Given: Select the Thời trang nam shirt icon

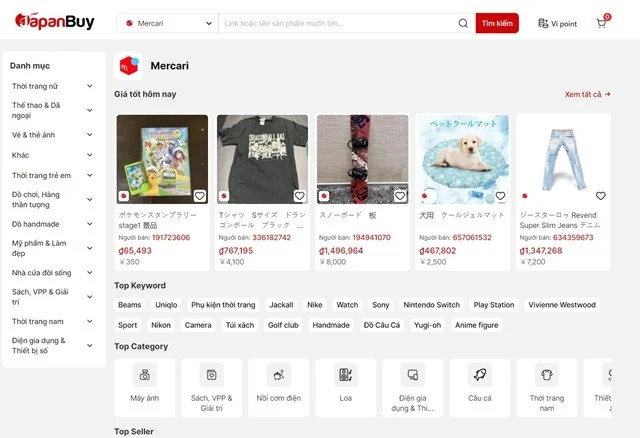Looking at the screenshot, I should coord(547,374).
